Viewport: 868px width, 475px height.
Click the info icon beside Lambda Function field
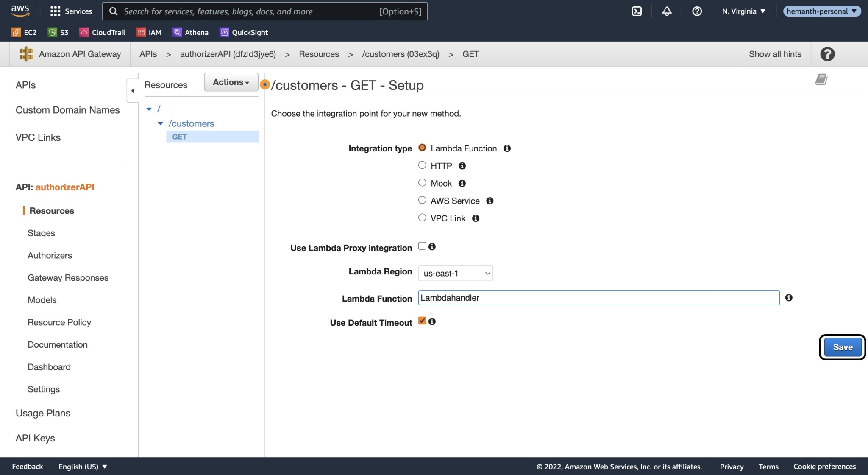[789, 298]
